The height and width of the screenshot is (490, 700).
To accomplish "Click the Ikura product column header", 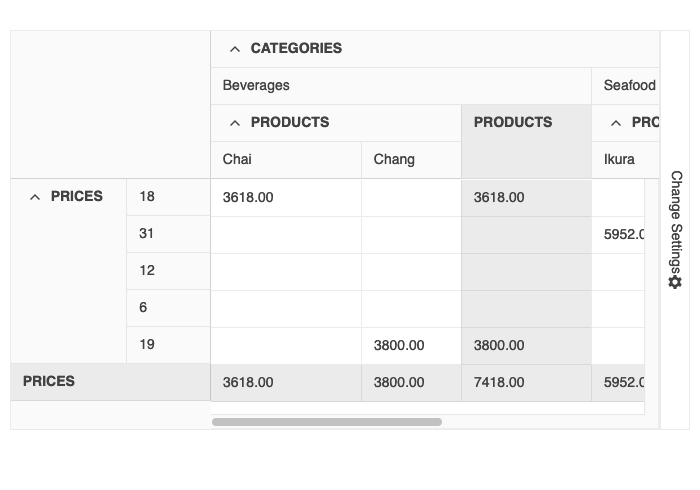I will (619, 160).
